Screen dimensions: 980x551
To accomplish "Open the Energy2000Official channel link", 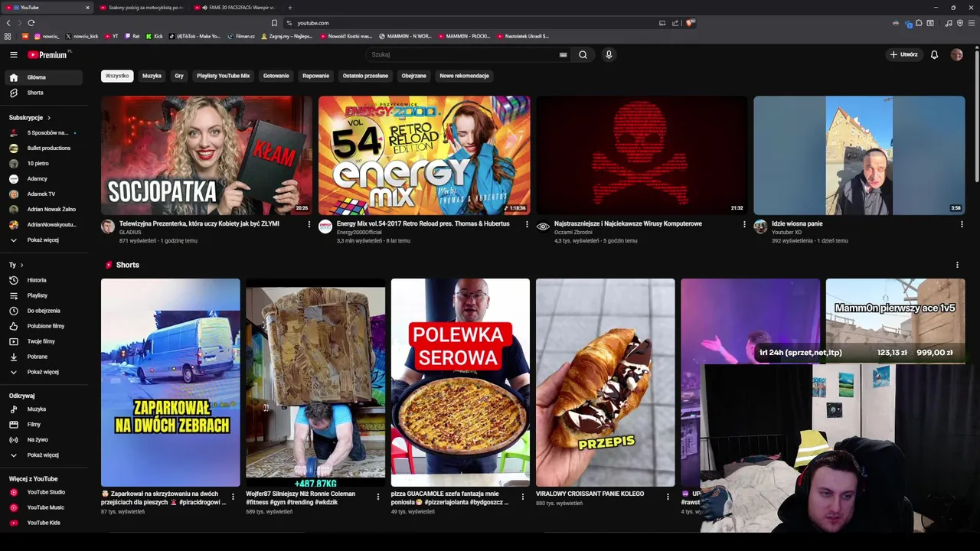I will pos(360,232).
